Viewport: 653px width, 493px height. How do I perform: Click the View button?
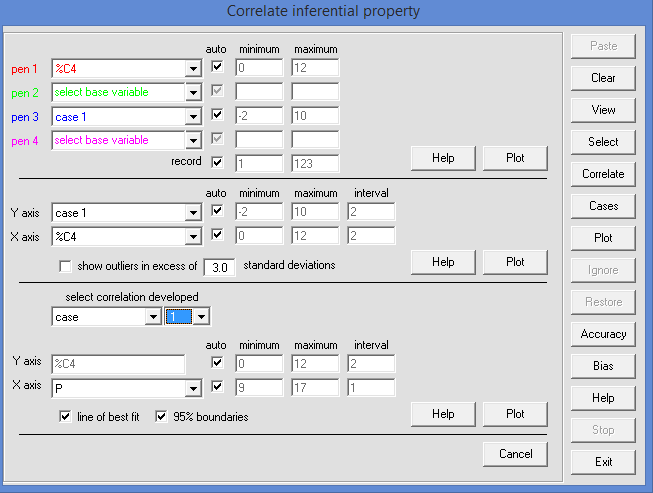point(602,110)
